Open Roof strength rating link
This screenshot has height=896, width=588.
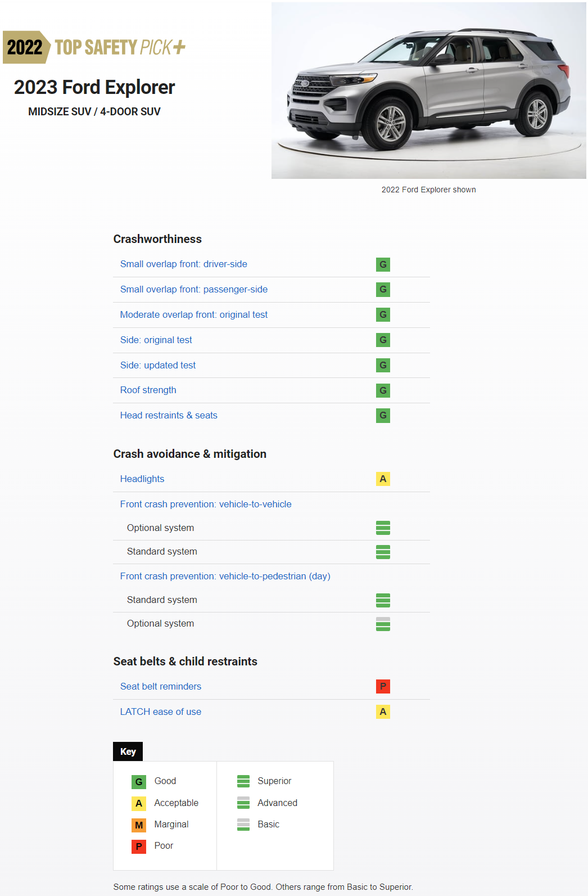(148, 390)
